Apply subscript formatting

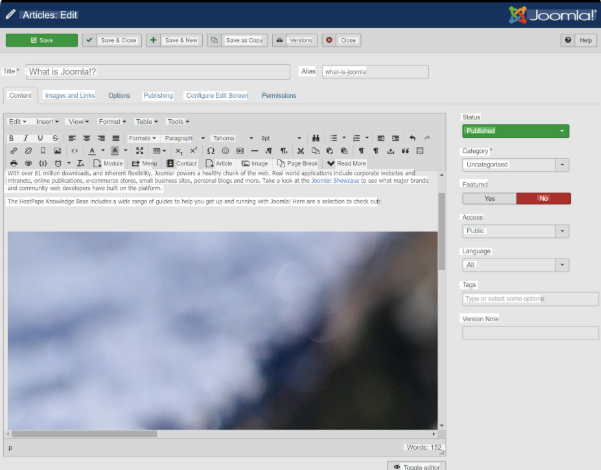pyautogui.click(x=179, y=151)
